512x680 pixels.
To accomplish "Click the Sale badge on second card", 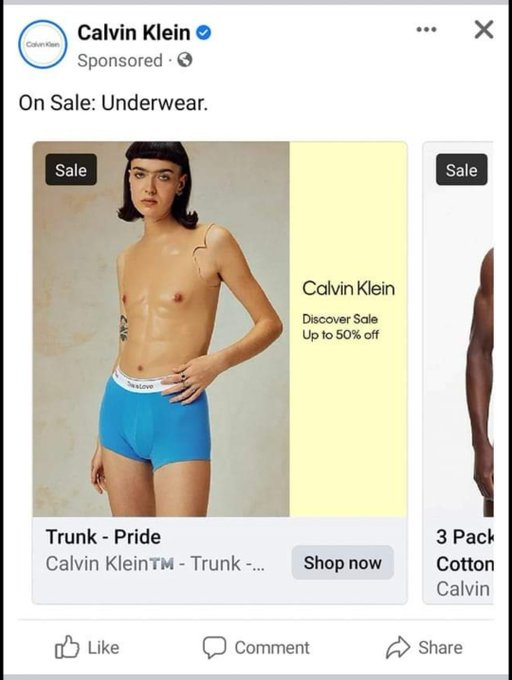I will pos(462,170).
